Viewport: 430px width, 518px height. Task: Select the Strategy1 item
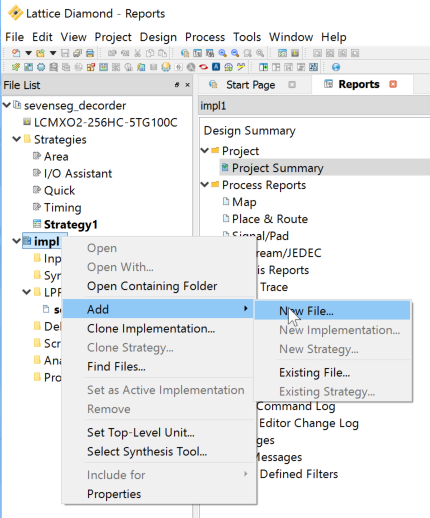[x=71, y=224]
